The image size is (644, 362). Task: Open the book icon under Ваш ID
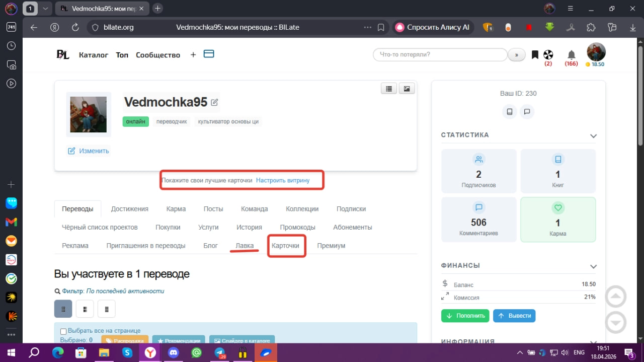pos(510,112)
